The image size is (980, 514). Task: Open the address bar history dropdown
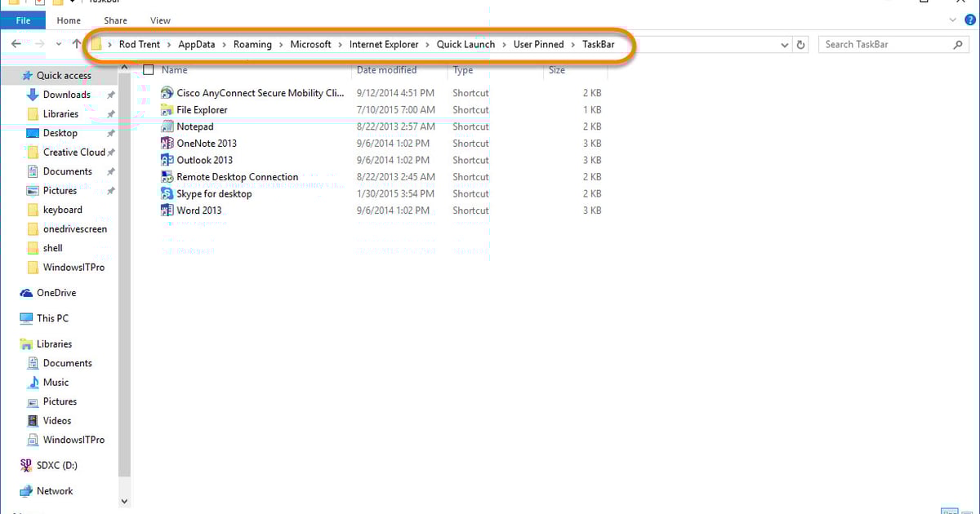(784, 44)
